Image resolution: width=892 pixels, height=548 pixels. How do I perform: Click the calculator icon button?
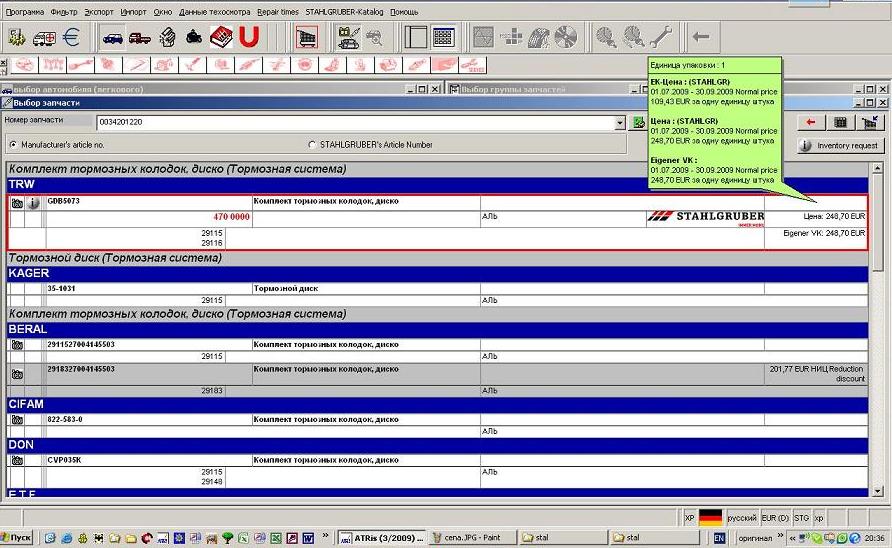(840, 122)
